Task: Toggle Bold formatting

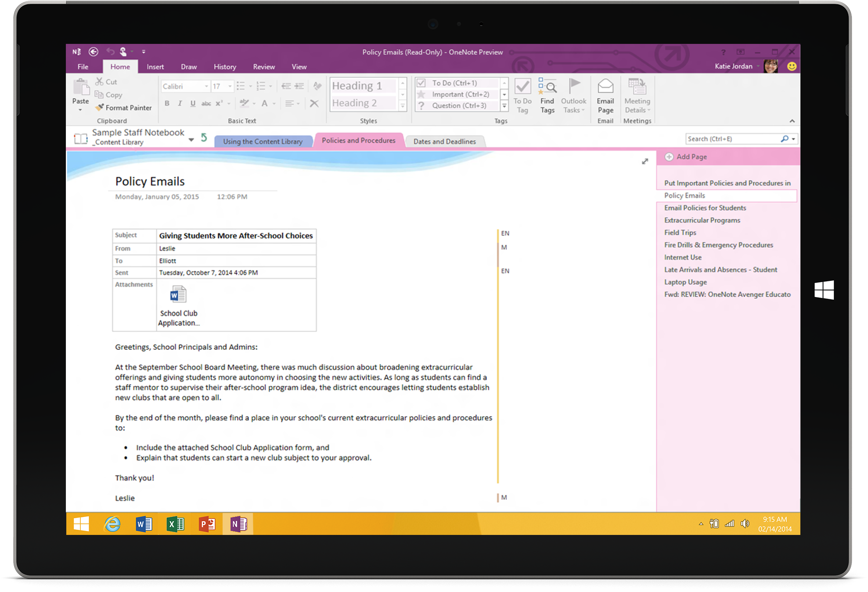Action: [x=167, y=104]
